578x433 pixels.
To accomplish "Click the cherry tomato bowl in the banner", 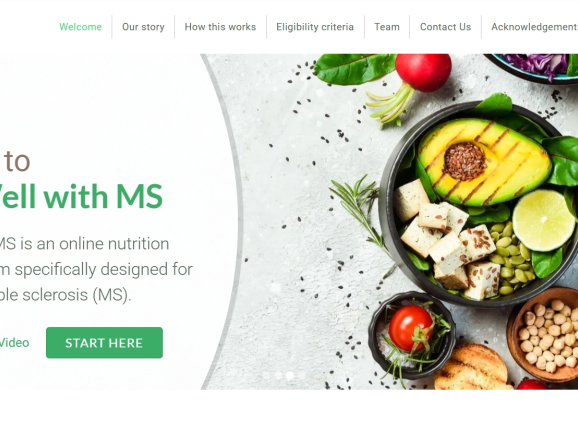I will (x=412, y=335).
